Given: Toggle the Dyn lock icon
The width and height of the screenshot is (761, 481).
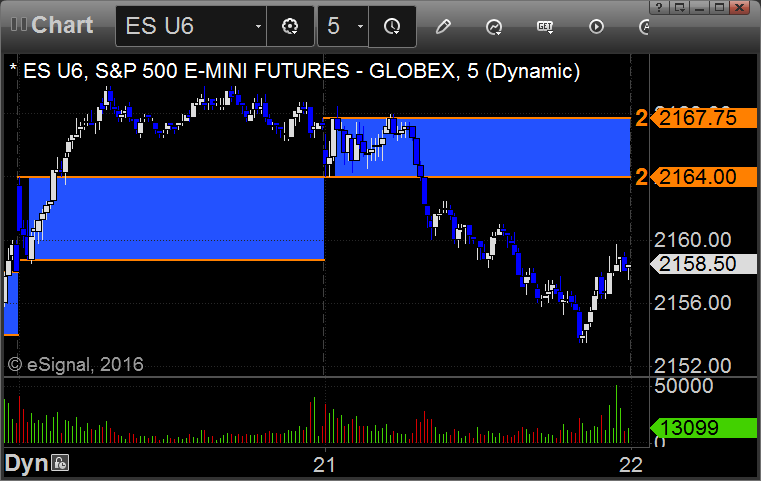Looking at the screenshot, I should click(x=61, y=463).
